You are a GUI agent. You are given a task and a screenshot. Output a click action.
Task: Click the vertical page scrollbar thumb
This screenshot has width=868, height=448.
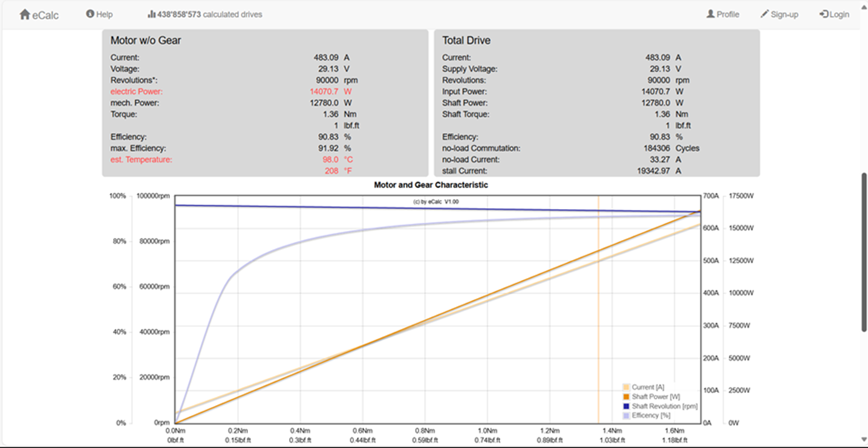pyautogui.click(x=864, y=252)
